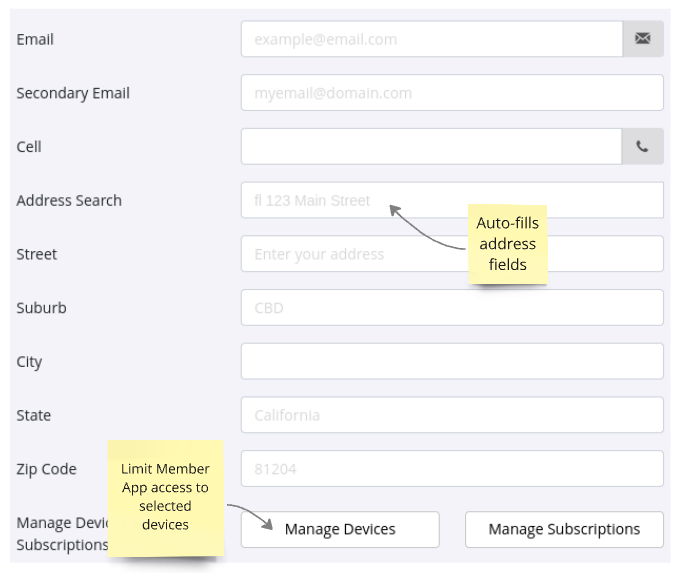The width and height of the screenshot is (676, 573).
Task: Click the State label text
Action: (33, 415)
